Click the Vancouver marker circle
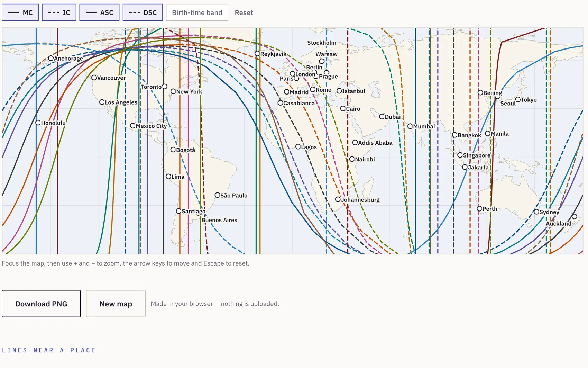Viewport: 588px width, 368px height. (94, 78)
